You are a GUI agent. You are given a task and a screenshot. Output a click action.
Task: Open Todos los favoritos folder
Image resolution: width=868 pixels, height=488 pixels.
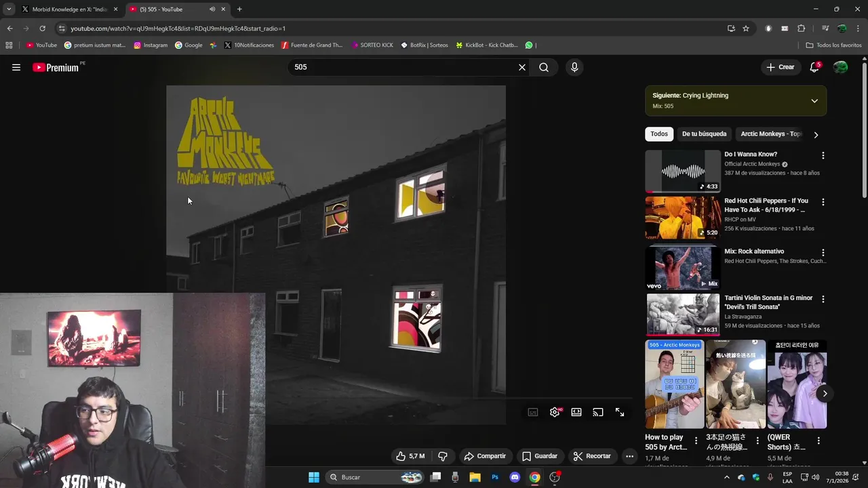pos(833,45)
